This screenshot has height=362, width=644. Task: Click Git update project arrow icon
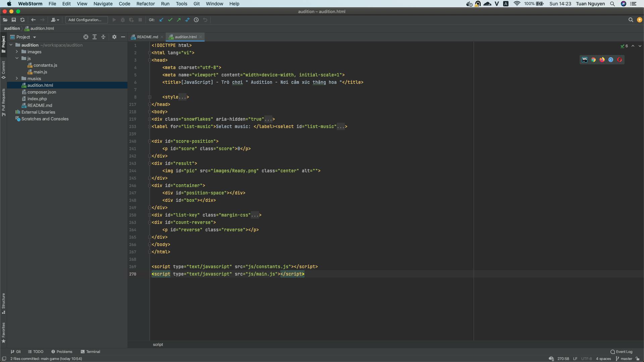[x=161, y=20]
